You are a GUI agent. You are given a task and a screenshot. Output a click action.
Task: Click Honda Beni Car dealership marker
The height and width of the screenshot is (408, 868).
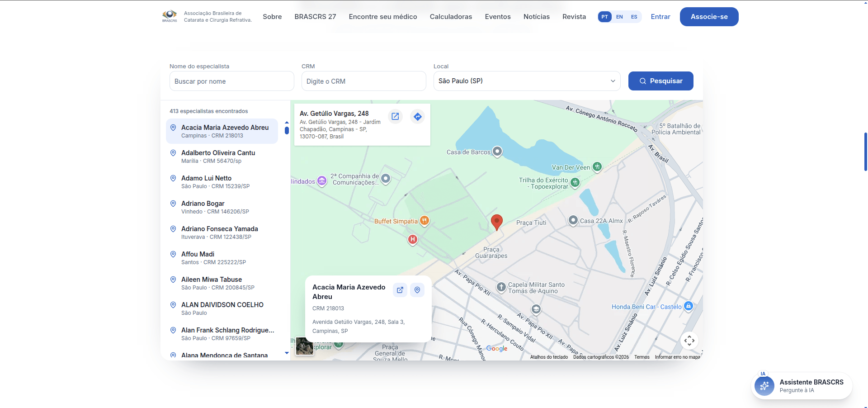pos(689,306)
